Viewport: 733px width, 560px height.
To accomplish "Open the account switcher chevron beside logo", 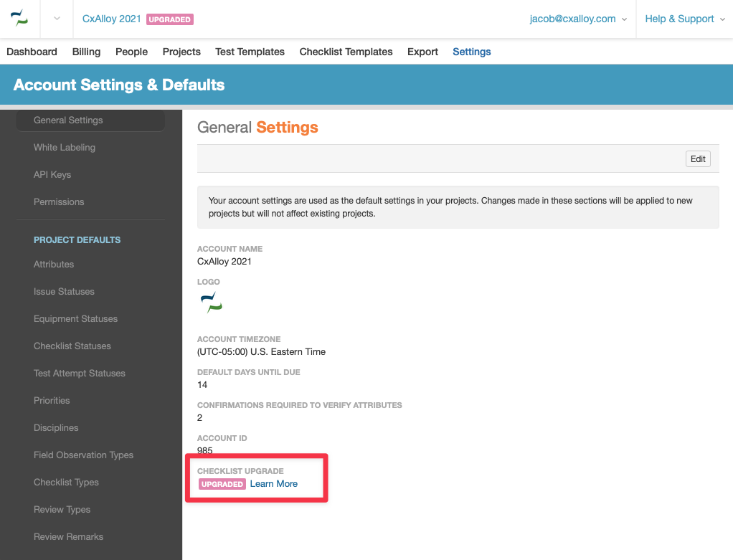I will point(57,19).
